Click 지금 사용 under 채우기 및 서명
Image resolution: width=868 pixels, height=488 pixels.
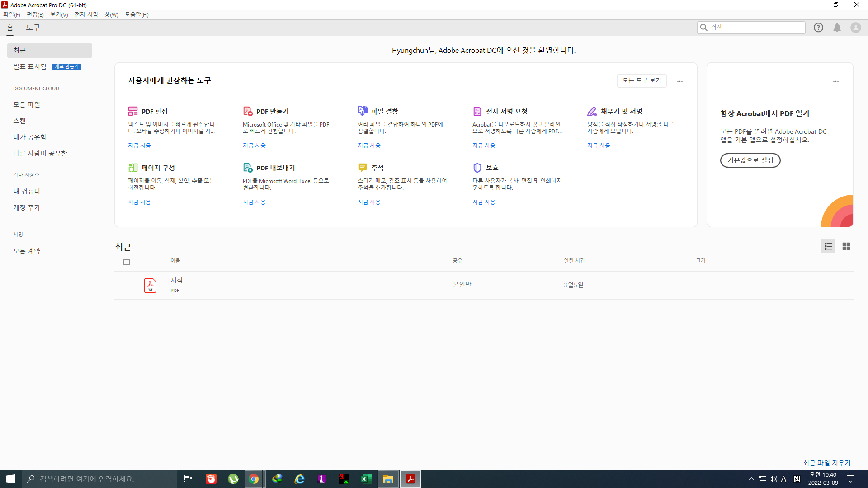tap(599, 145)
